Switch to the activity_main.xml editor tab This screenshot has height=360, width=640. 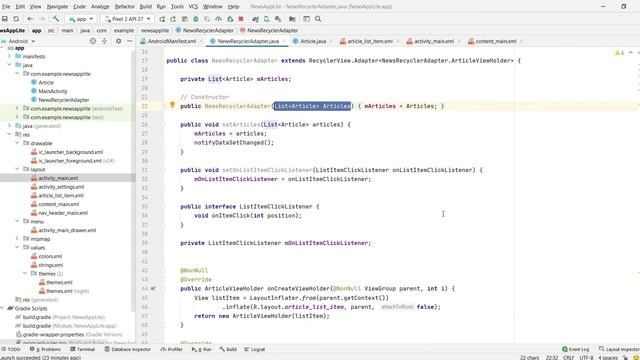[x=434, y=41]
